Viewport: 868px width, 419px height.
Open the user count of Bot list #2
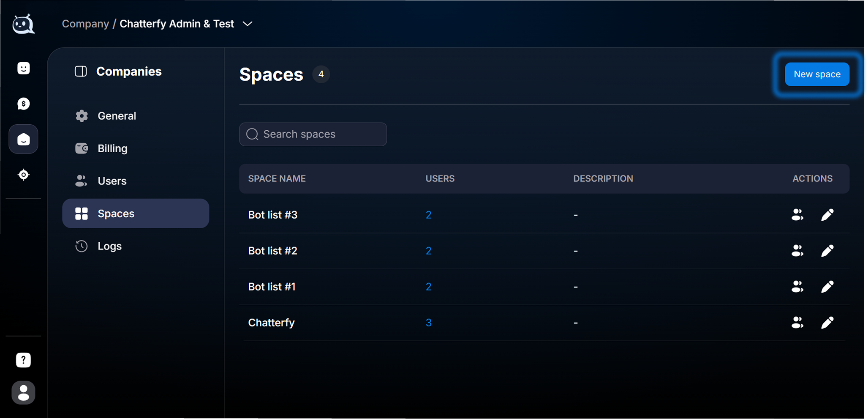[428, 251]
